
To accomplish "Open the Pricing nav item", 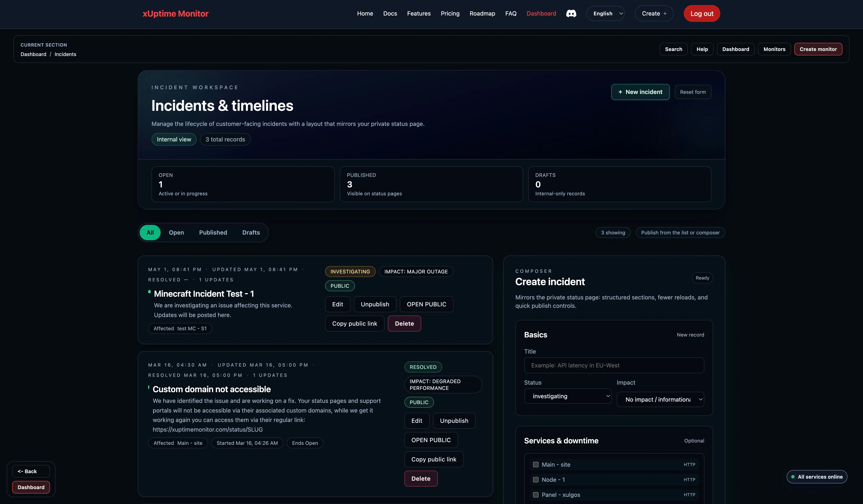I will 450,14.
